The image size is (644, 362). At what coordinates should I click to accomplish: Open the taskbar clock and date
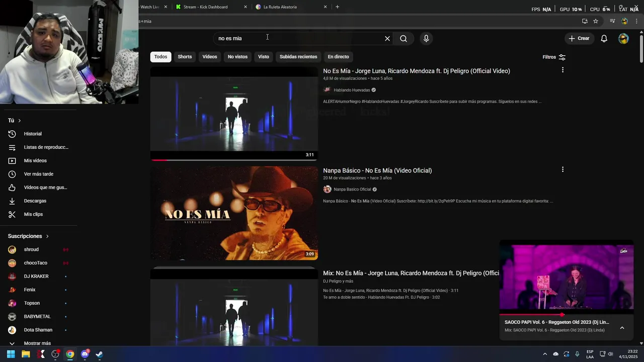tap(629, 354)
